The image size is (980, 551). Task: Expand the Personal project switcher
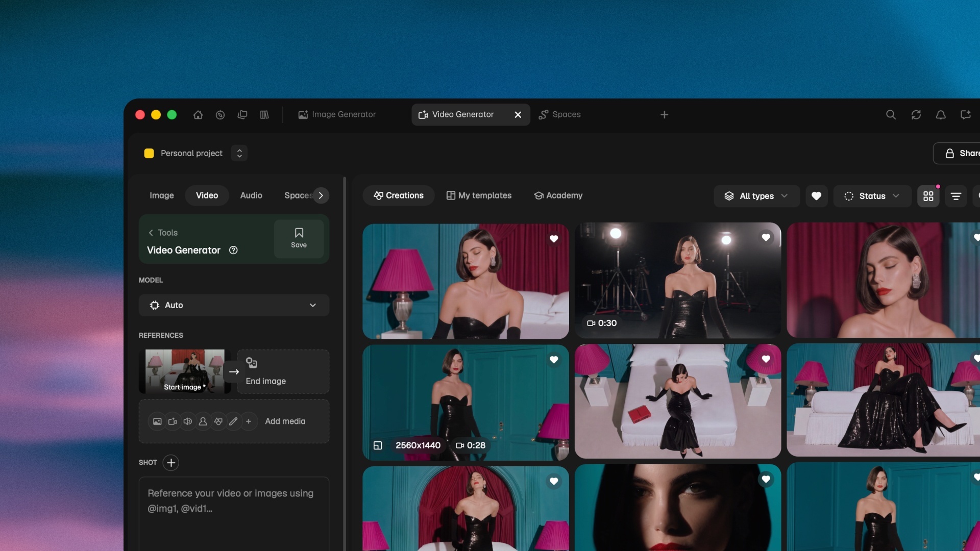[239, 153]
